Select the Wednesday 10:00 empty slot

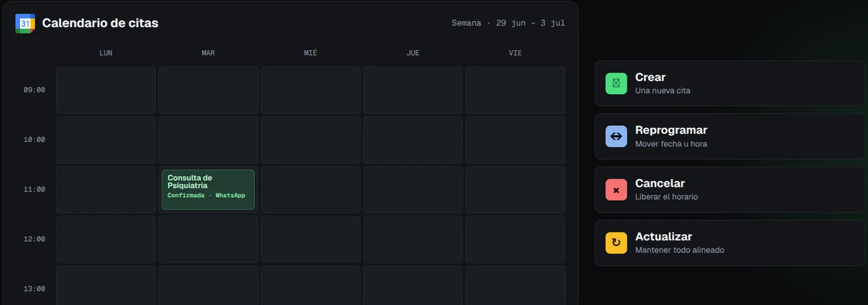pos(311,140)
